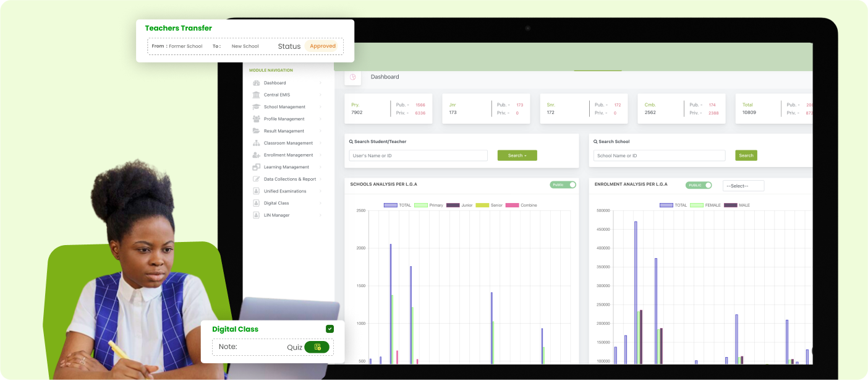Screen dimensions: 868x380
Task: Open Unified Examinations menu item
Action: 284,191
